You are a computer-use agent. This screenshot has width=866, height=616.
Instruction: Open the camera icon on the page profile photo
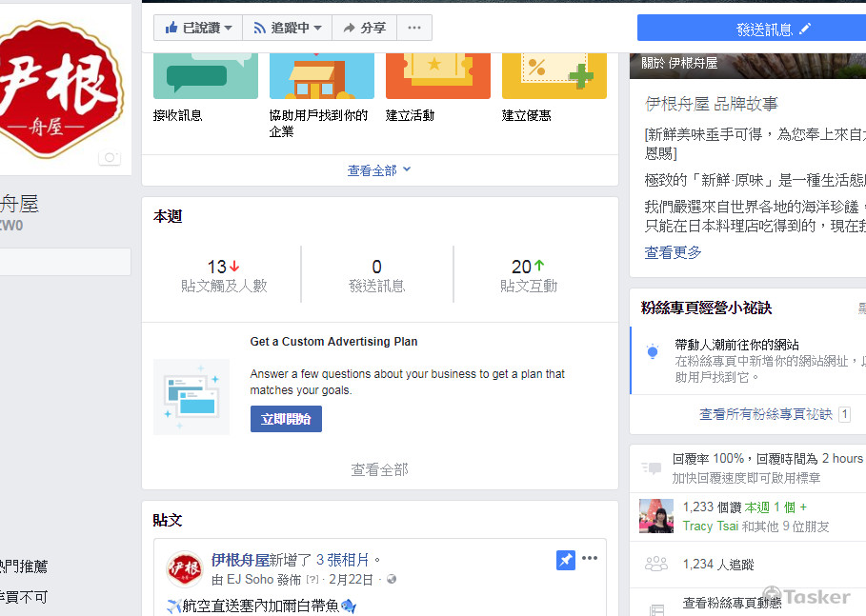[x=110, y=158]
